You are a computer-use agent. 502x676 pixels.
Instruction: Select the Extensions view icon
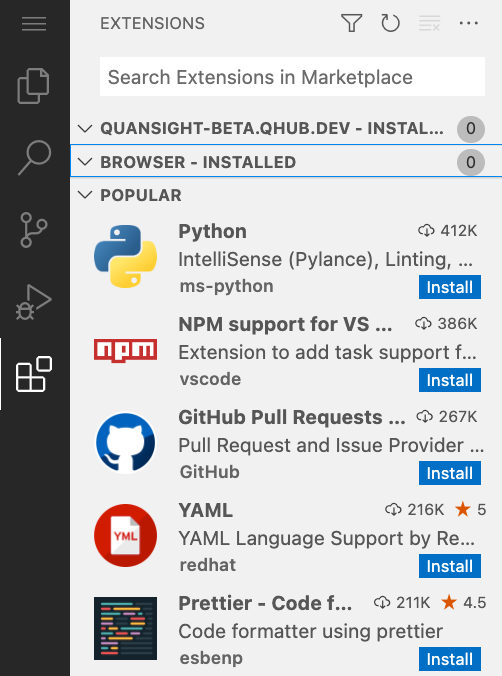[34, 374]
